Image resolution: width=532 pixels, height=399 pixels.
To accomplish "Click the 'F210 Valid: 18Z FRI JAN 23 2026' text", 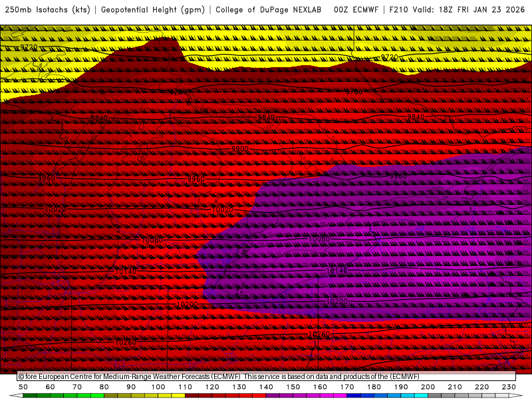I will (x=457, y=10).
